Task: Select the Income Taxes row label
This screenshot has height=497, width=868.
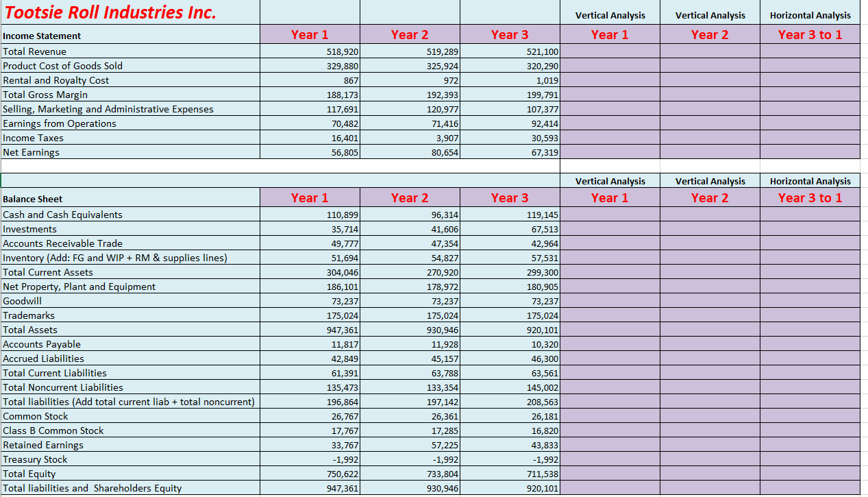Action: (x=130, y=138)
